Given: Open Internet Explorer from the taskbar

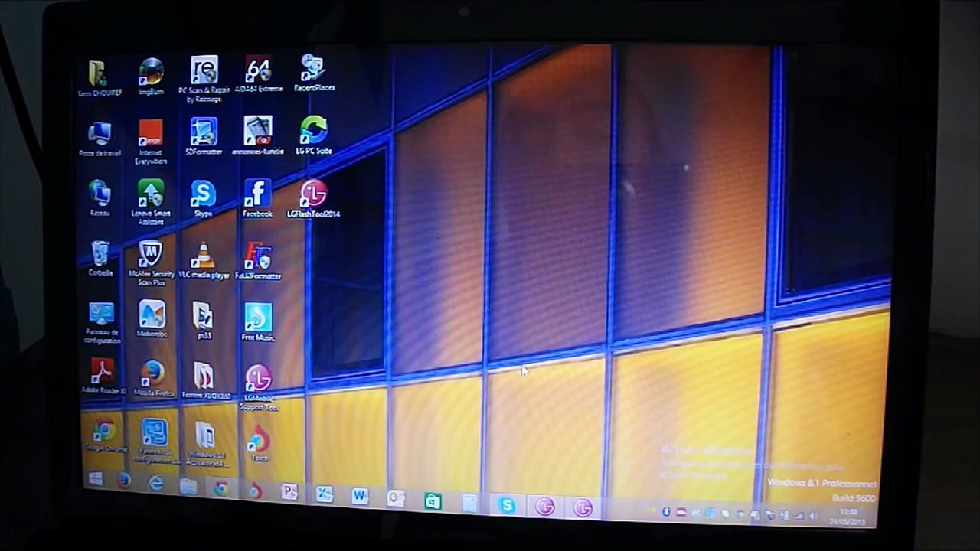Looking at the screenshot, I should [x=156, y=483].
